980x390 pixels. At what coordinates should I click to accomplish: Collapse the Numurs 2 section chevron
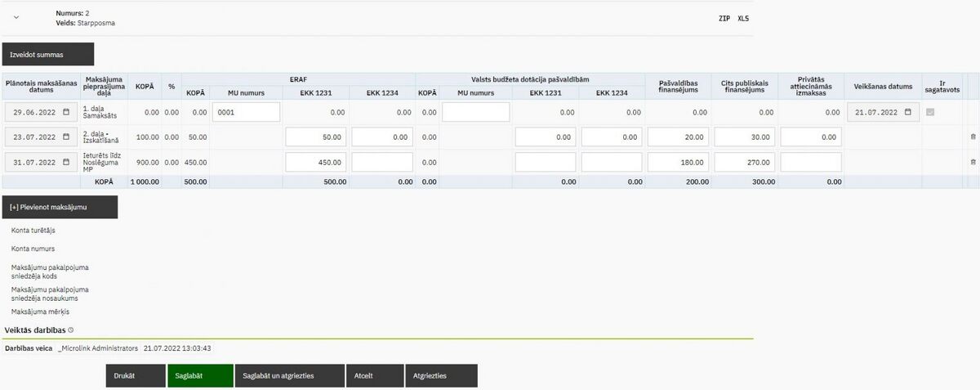(16, 17)
